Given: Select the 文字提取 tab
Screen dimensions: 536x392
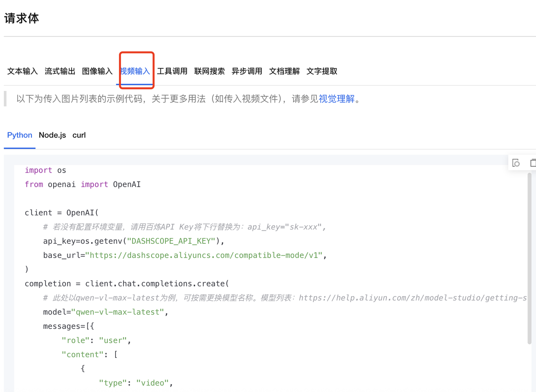Looking at the screenshot, I should [x=322, y=71].
